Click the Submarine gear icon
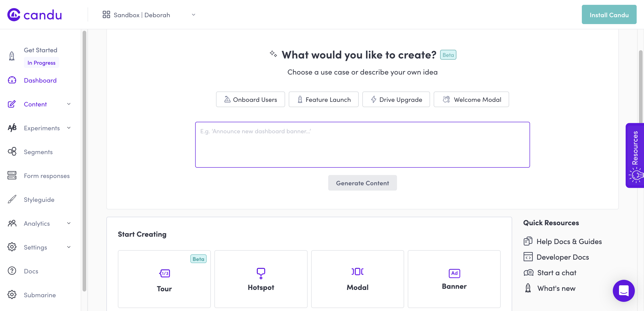The image size is (644, 311). (x=12, y=295)
